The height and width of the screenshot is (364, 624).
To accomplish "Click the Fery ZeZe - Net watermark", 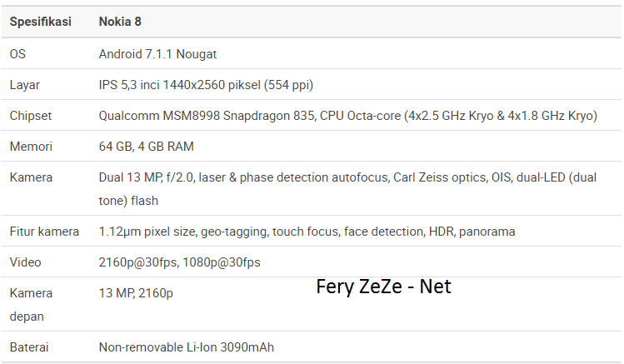I will tap(383, 287).
